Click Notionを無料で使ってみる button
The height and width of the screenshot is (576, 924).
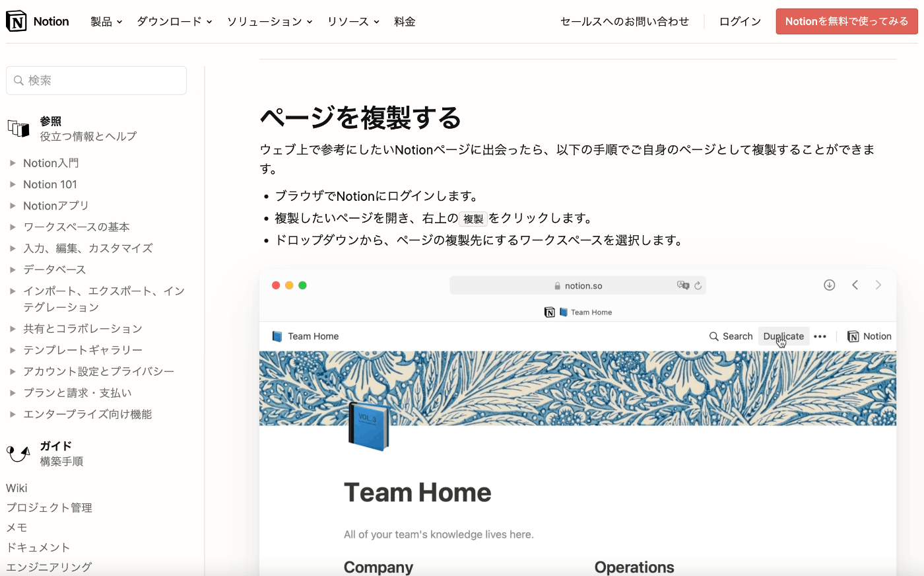tap(847, 21)
